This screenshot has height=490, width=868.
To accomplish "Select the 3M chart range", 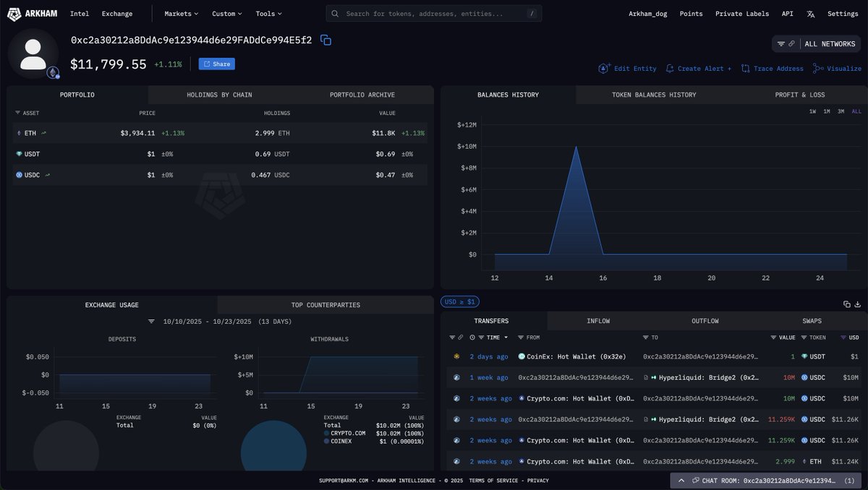I will (841, 111).
